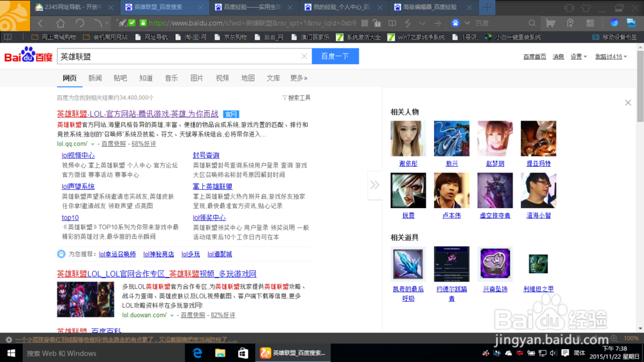
Task: Click the QR code icon in address bar
Action: coord(365,23)
